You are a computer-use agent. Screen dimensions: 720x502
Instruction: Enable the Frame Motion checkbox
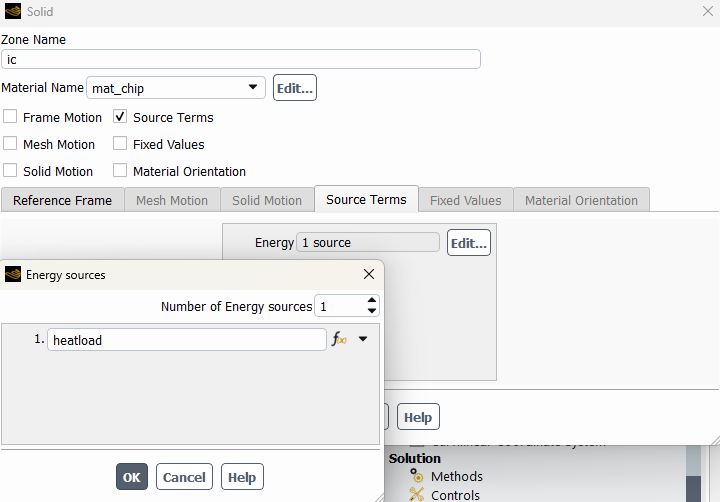point(10,117)
